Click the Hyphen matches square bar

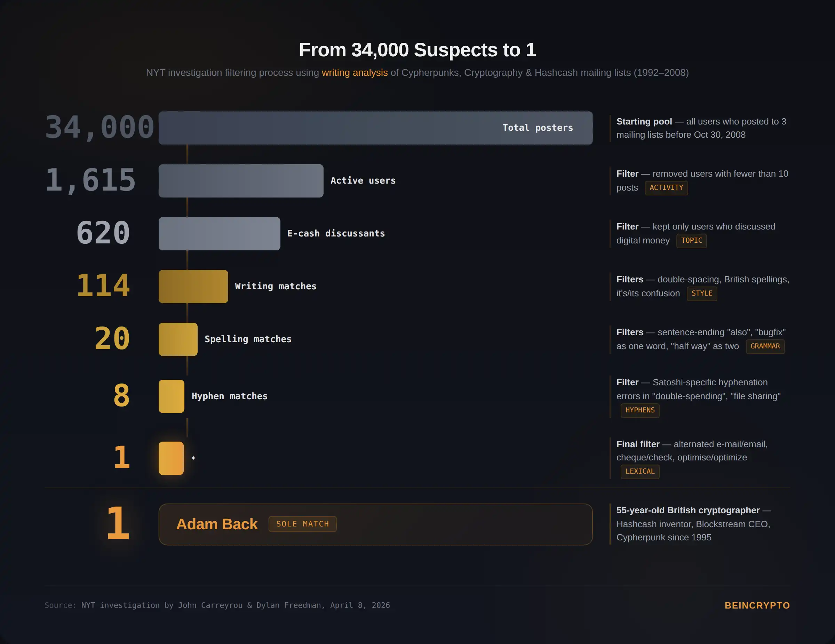172,396
